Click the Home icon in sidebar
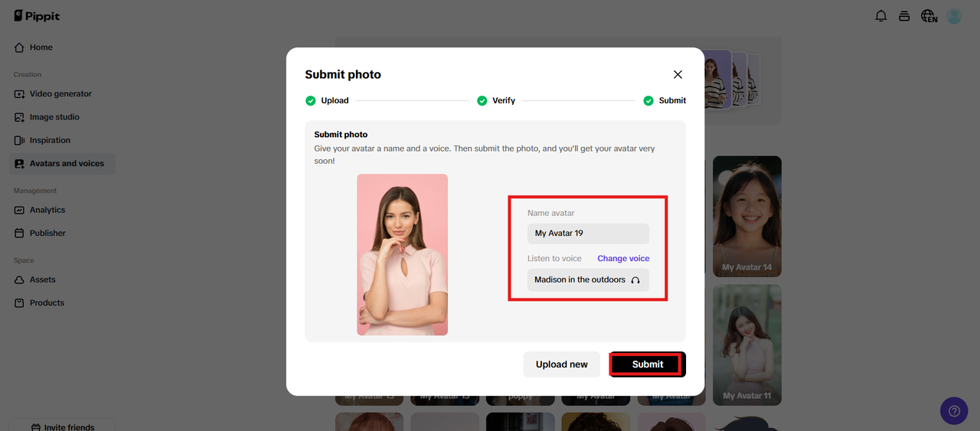This screenshot has height=431, width=980. (x=20, y=47)
